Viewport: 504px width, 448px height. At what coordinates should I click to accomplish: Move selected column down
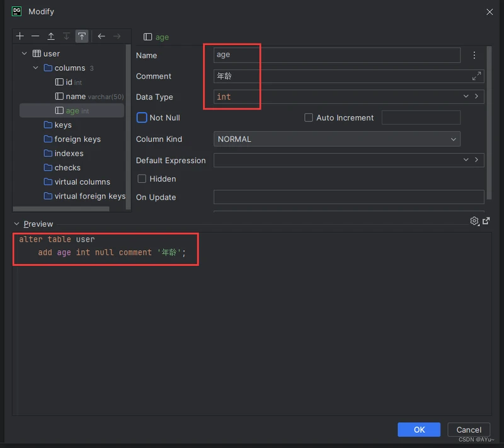[66, 36]
